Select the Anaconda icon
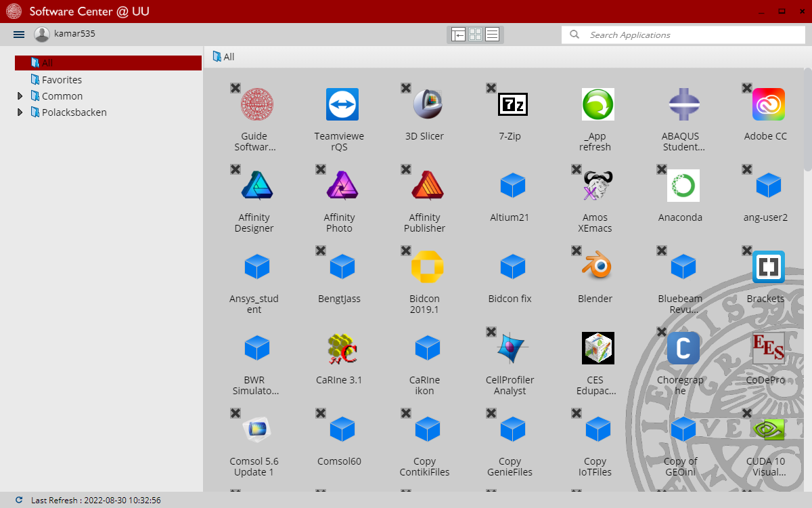 click(683, 186)
